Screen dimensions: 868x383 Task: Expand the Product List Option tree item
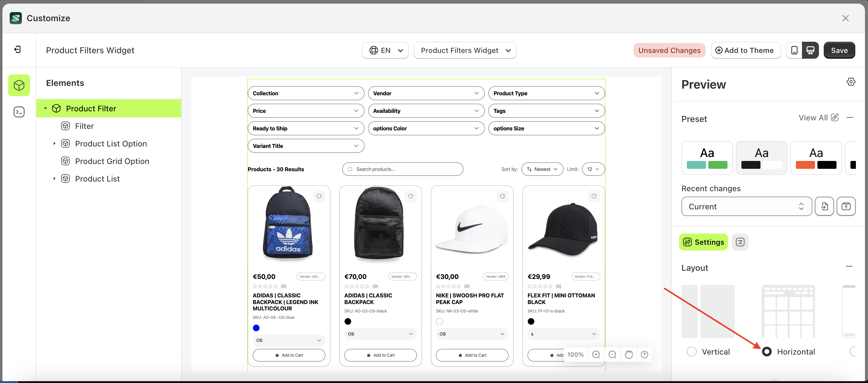tap(54, 144)
